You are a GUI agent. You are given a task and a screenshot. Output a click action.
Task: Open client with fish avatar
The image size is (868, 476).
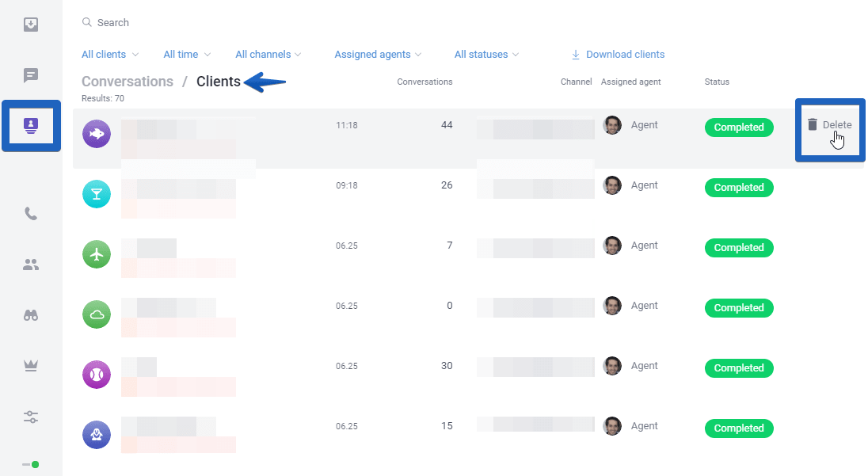point(97,134)
